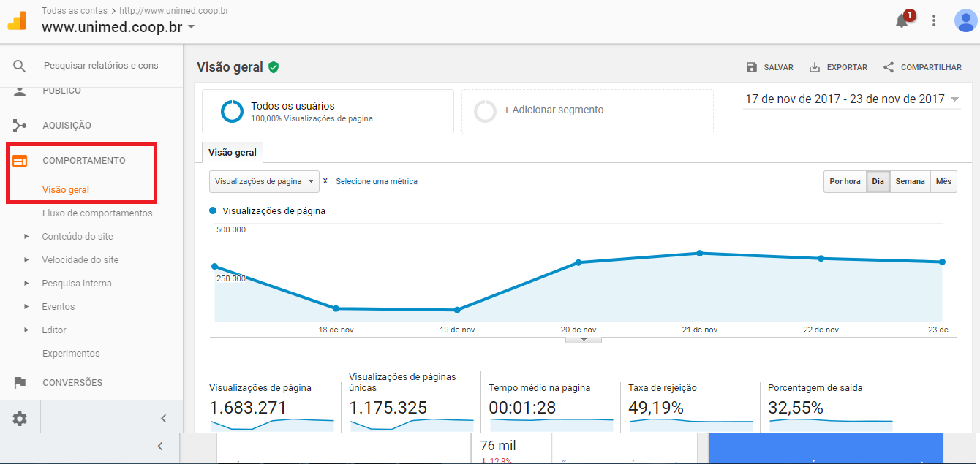Switch chart granularity to Dia
This screenshot has height=464, width=980.
coord(878,181)
